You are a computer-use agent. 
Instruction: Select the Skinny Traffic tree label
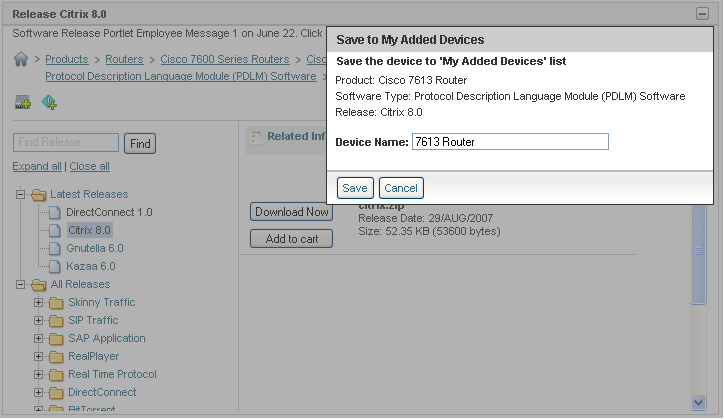point(102,302)
